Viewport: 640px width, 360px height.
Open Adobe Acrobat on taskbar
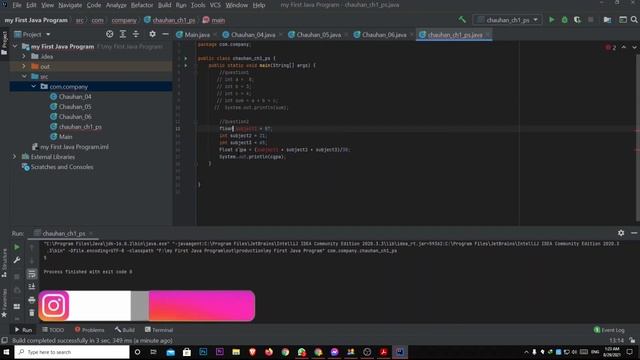coord(383,352)
